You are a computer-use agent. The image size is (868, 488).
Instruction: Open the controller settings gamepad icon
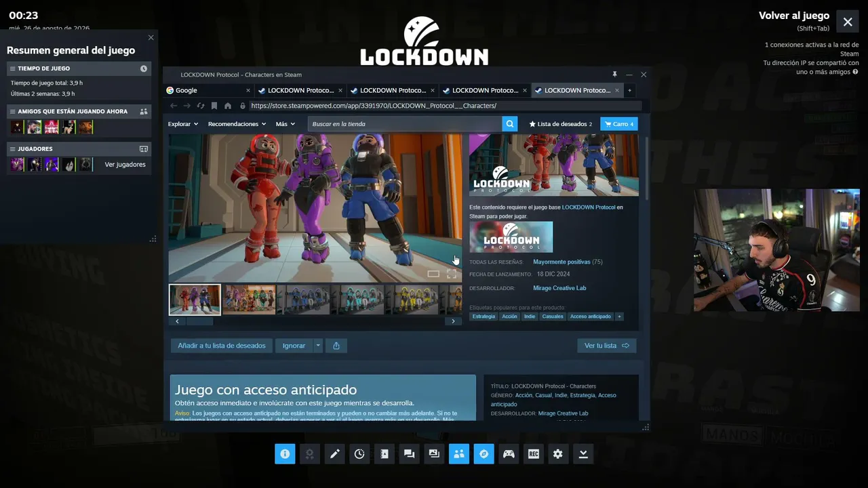pyautogui.click(x=509, y=454)
